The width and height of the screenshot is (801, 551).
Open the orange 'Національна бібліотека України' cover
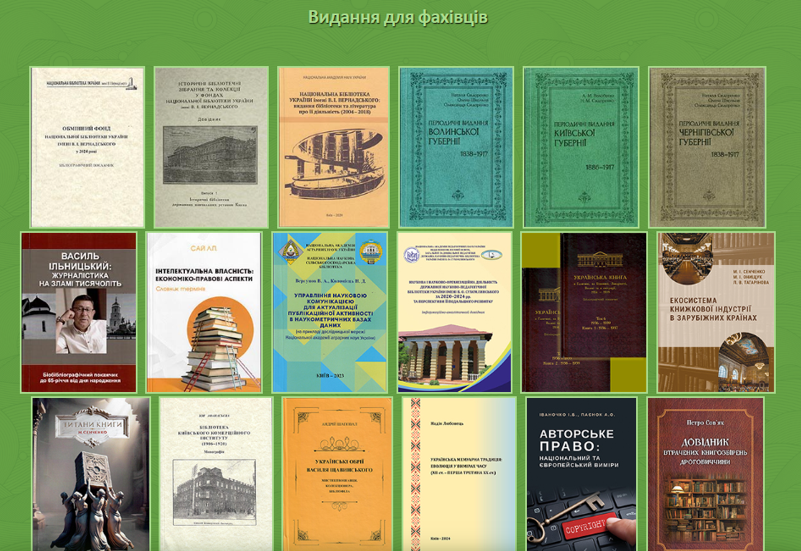tap(333, 147)
